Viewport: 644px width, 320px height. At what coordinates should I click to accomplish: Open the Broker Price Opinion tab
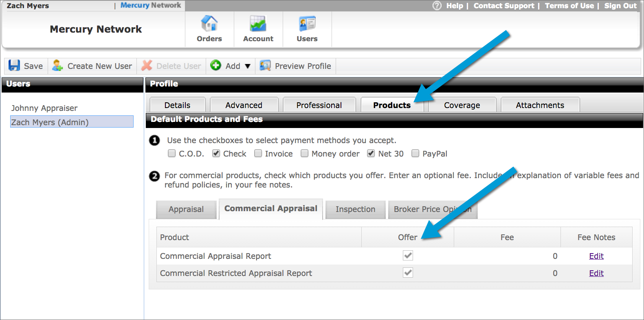[433, 210]
